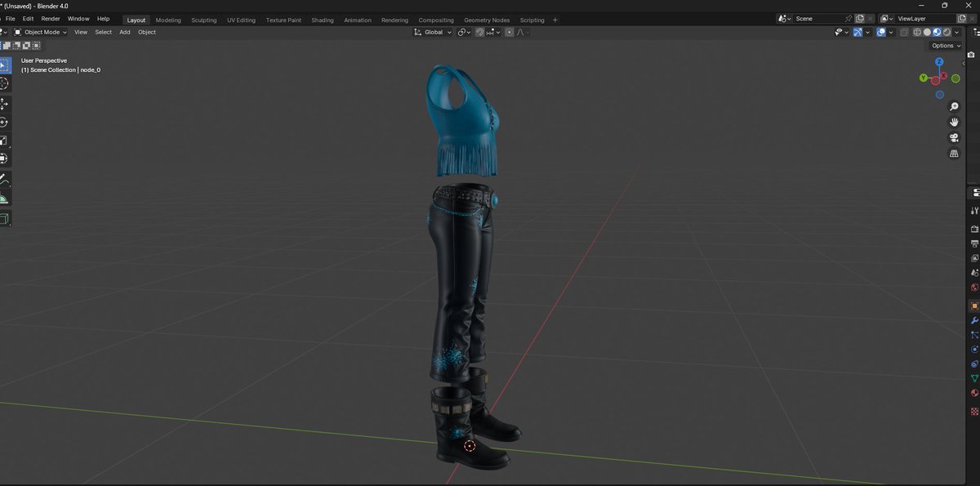Click the Pan (hand) viewport gizmo
The height and width of the screenshot is (486, 980).
[954, 123]
